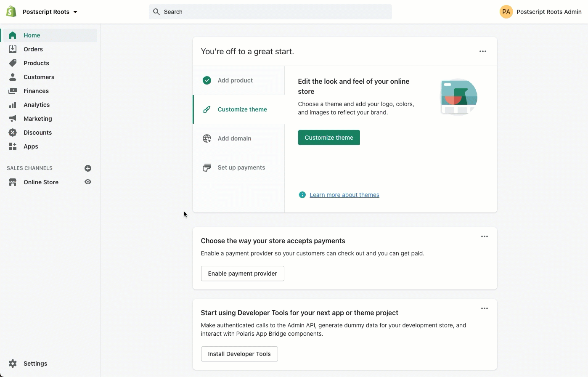588x377 pixels.
Task: Open Products via the tag icon
Action: point(13,63)
